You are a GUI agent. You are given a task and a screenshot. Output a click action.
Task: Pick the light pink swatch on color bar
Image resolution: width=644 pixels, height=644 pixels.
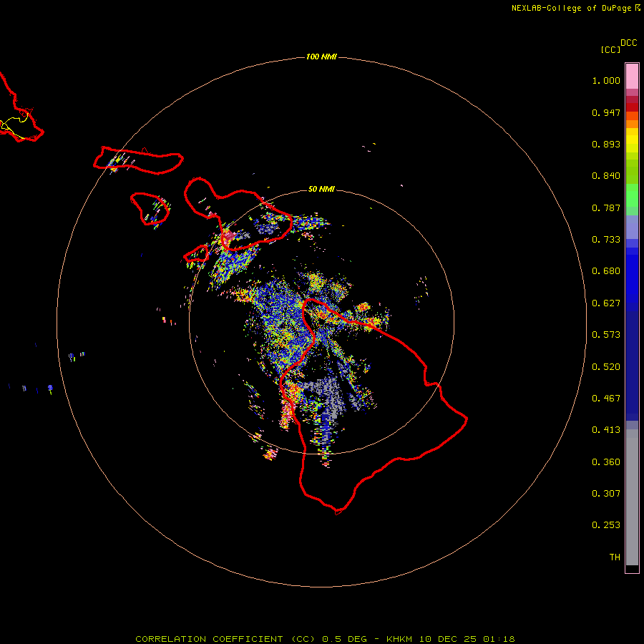(x=632, y=77)
